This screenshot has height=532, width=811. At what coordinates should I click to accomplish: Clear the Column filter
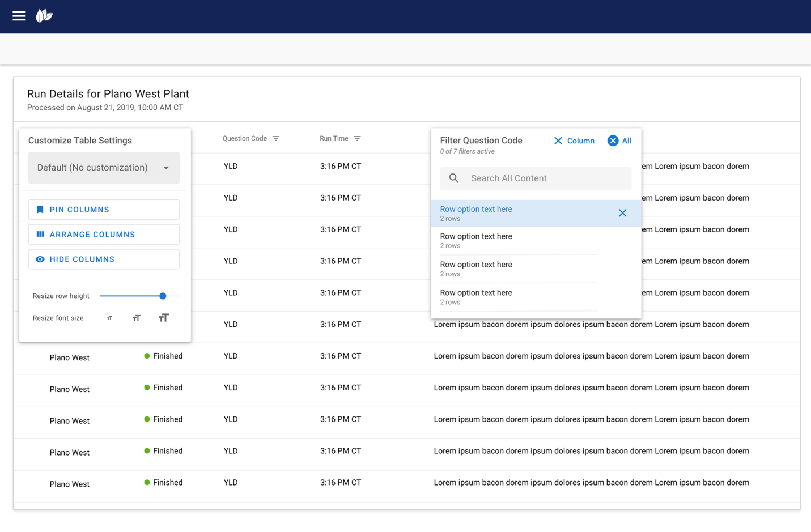pos(574,141)
